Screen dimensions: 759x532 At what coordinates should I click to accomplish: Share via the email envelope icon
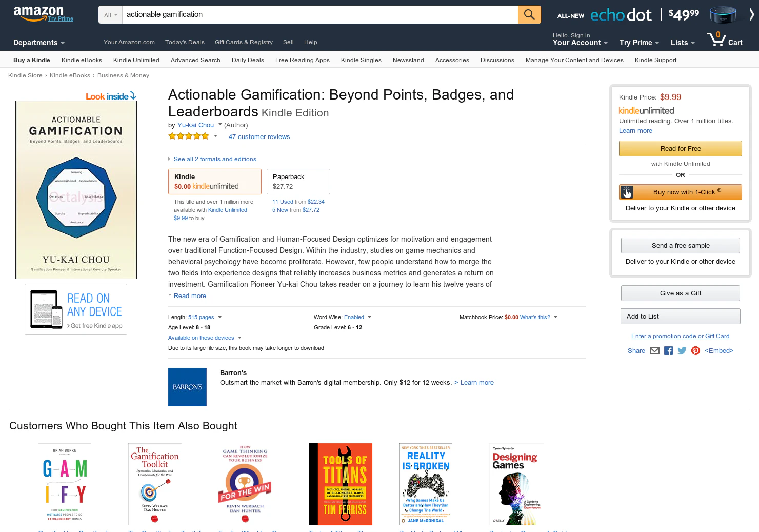pyautogui.click(x=654, y=351)
